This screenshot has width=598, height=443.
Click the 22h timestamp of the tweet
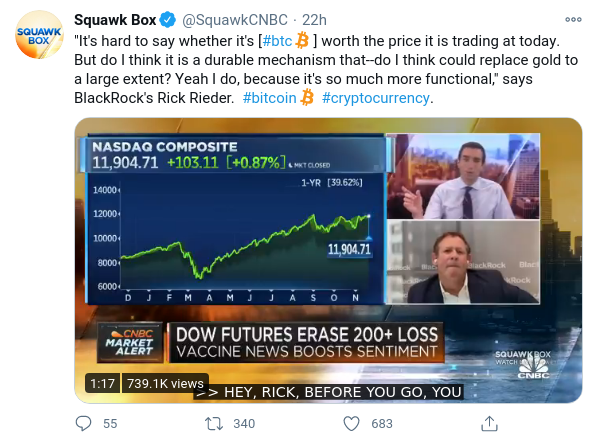314,20
